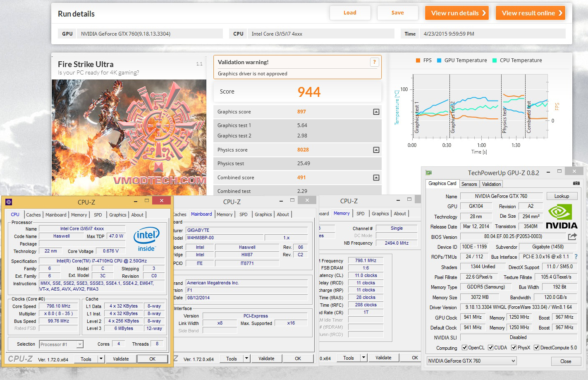Click the CPU-Z Specification field with i7-4710HQ
Image resolution: width=588 pixels, height=380 pixels.
tap(102, 261)
